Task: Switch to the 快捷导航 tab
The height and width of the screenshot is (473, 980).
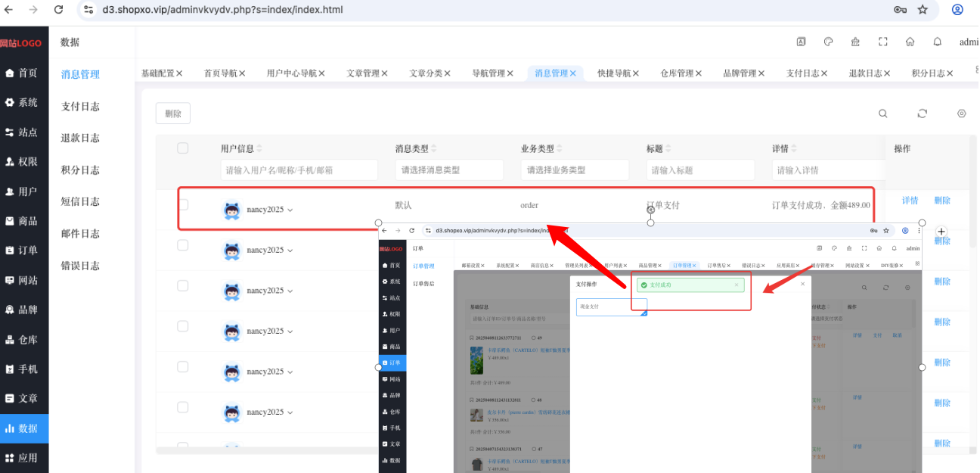Action: 613,73
